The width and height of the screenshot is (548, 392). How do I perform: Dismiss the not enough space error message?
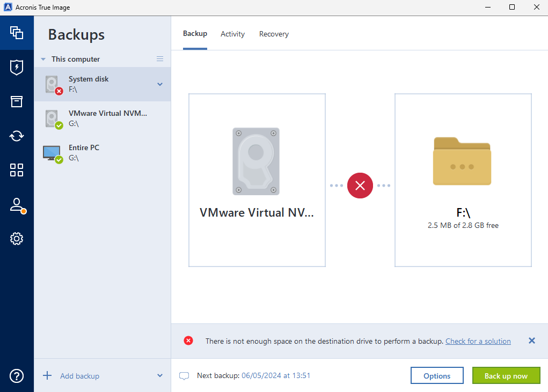531,341
